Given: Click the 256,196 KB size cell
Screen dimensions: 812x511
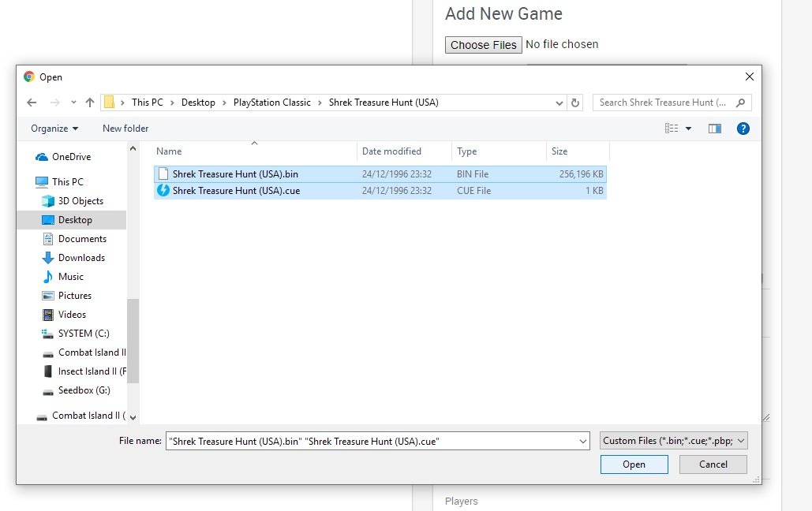Looking at the screenshot, I should click(x=581, y=174).
